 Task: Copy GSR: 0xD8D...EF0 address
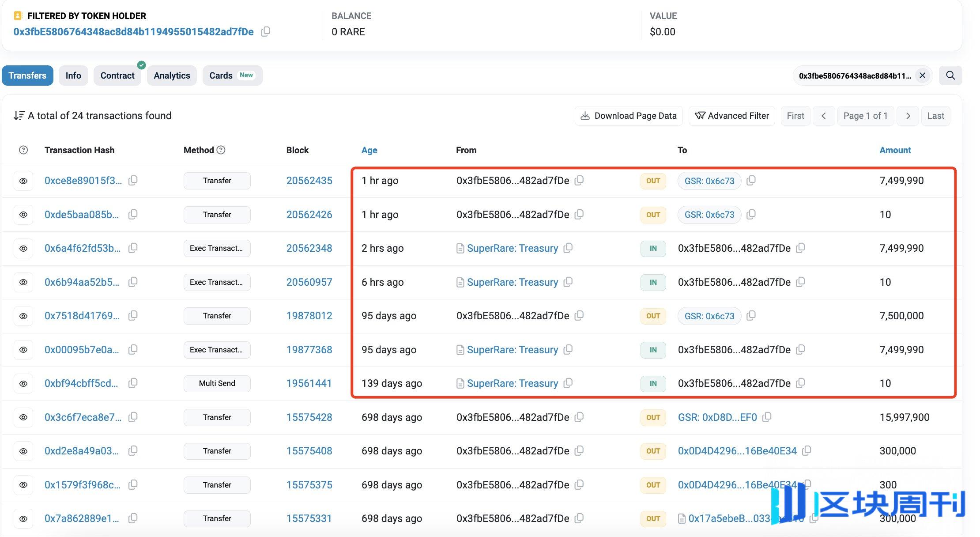point(767,417)
